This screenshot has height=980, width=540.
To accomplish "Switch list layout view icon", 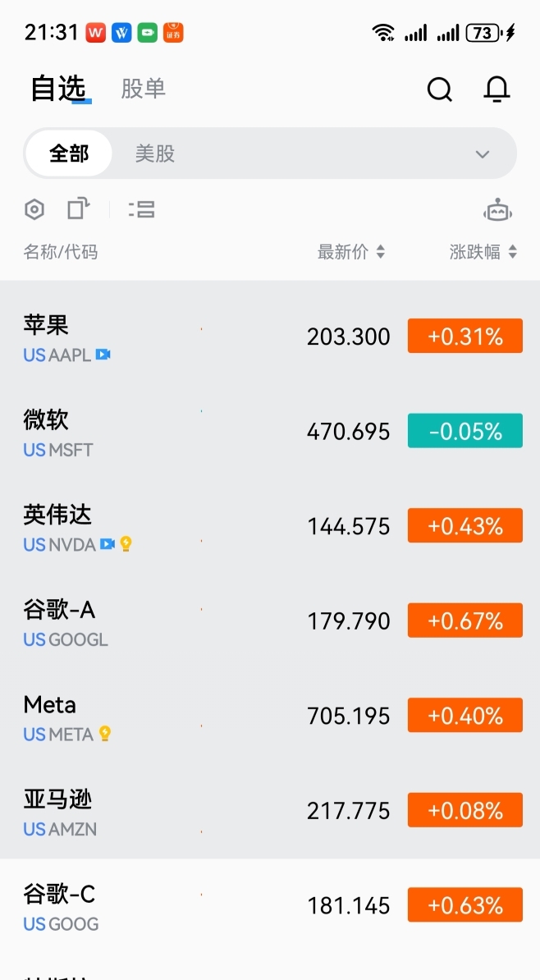I will pyautogui.click(x=142, y=209).
